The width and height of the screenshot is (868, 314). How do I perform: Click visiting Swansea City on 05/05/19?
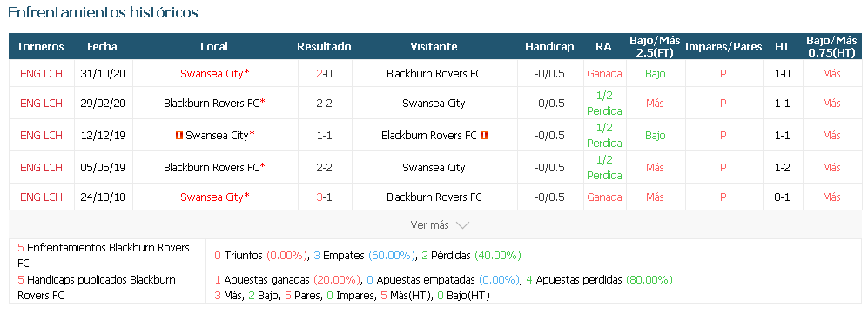434,168
